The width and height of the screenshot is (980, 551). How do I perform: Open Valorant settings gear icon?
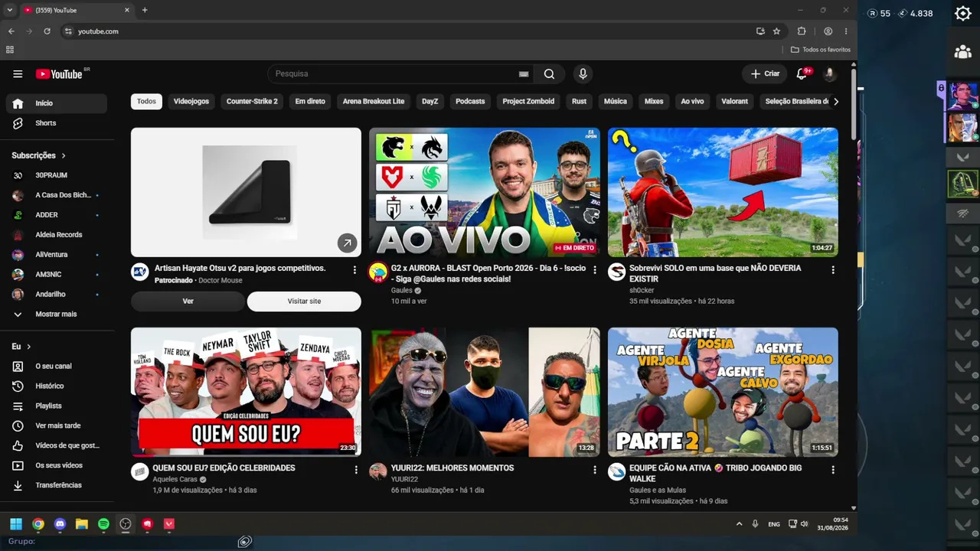(x=963, y=14)
